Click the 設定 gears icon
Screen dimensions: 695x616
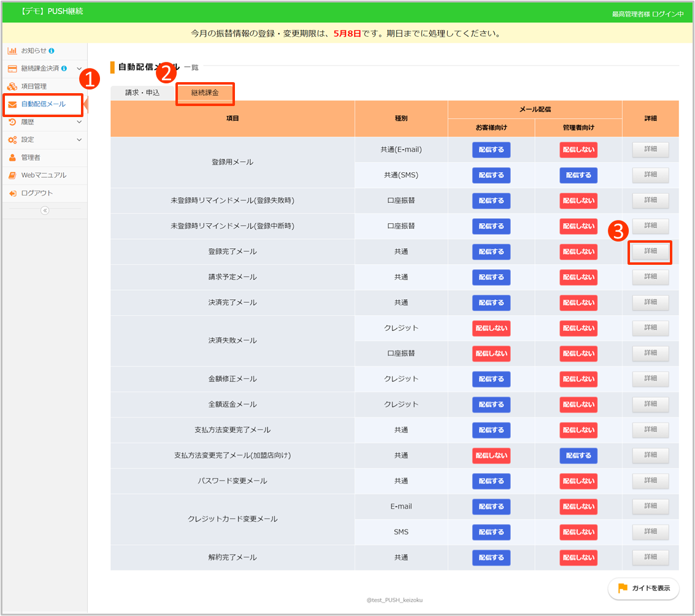(x=12, y=140)
